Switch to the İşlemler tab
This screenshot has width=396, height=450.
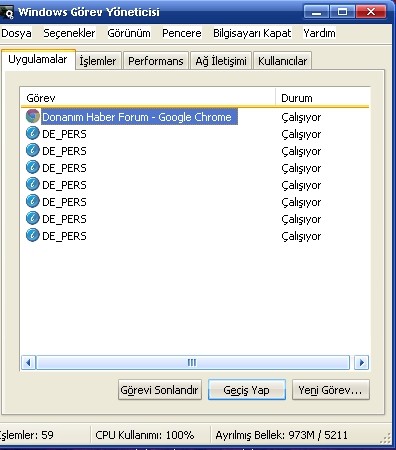click(98, 61)
